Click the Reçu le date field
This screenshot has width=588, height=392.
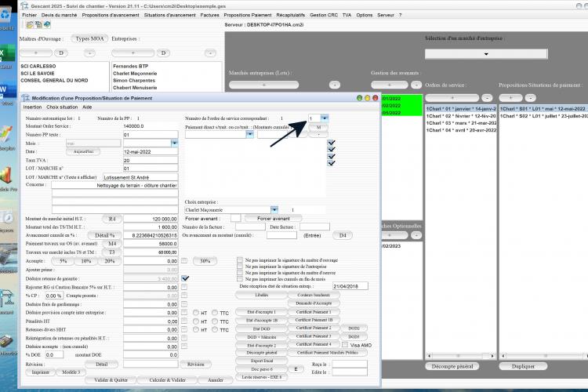pos(350,365)
